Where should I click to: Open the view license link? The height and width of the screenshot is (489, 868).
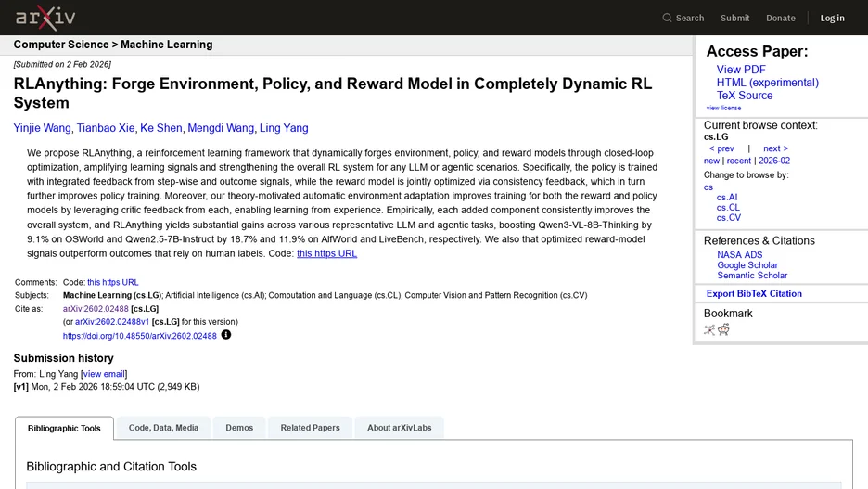pyautogui.click(x=723, y=108)
